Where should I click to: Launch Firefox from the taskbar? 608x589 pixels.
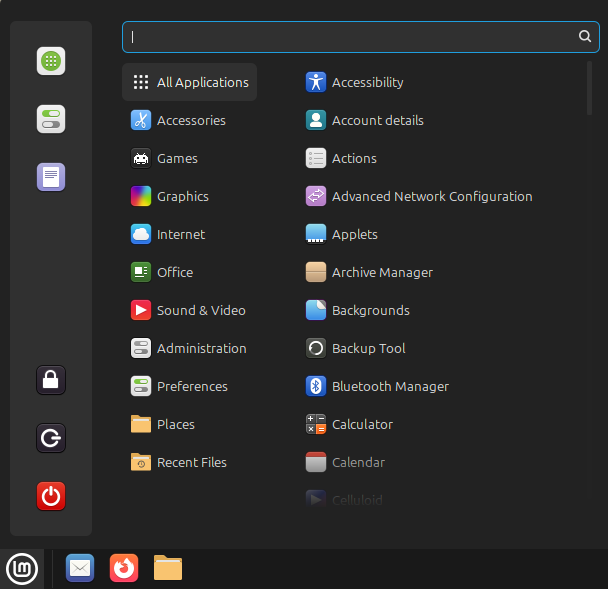tap(124, 568)
